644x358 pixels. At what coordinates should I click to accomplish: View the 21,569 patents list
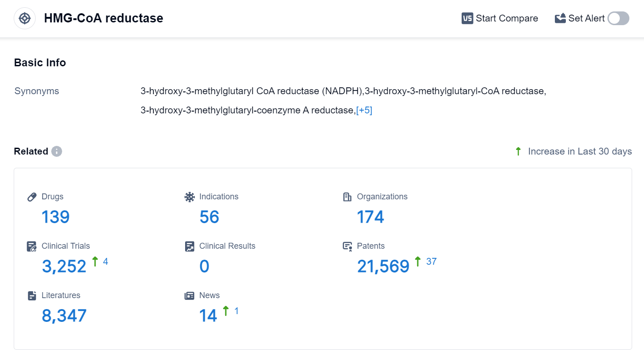point(383,266)
